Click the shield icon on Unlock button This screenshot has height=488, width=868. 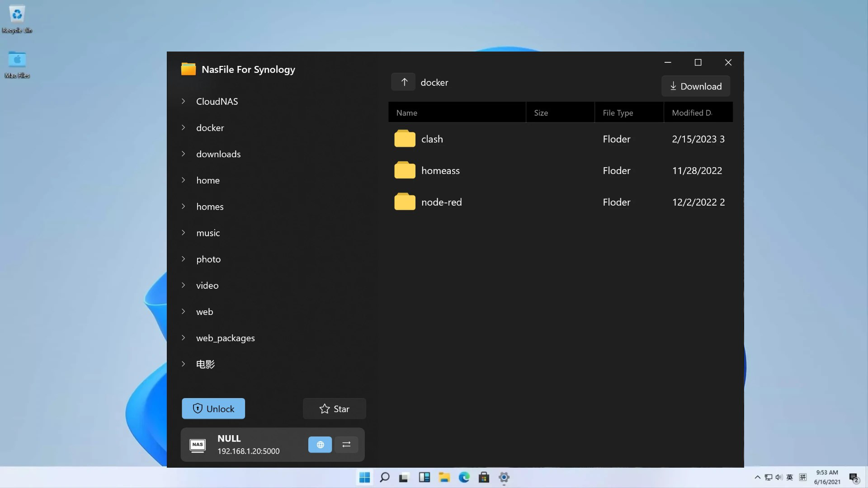pyautogui.click(x=198, y=408)
